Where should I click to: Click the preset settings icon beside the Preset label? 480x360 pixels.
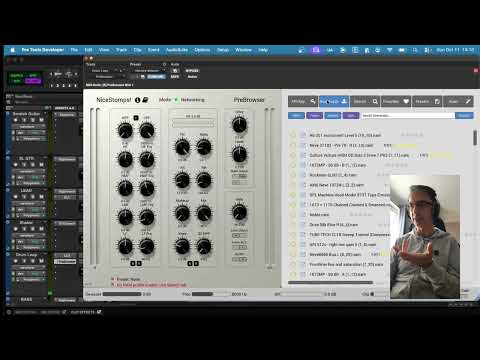tap(164, 64)
